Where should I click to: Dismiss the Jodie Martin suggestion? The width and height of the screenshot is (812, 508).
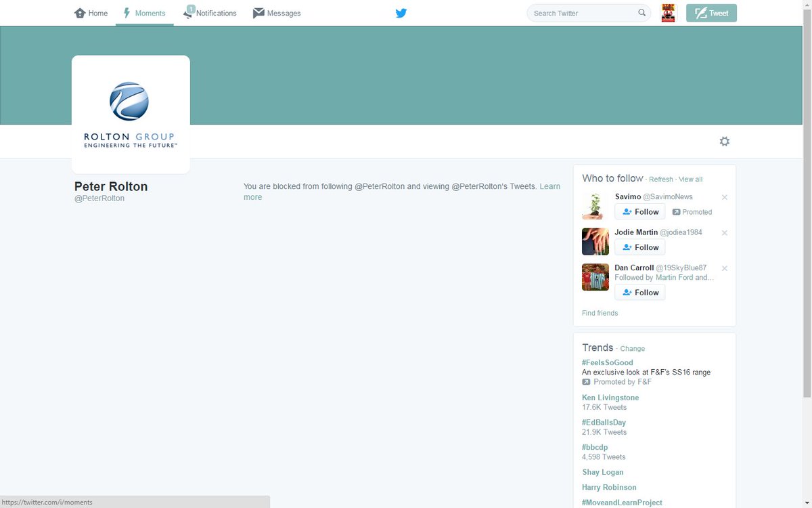(725, 232)
